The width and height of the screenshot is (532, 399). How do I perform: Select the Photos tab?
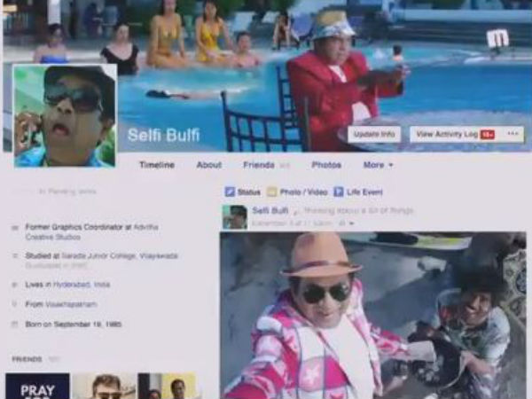[326, 165]
